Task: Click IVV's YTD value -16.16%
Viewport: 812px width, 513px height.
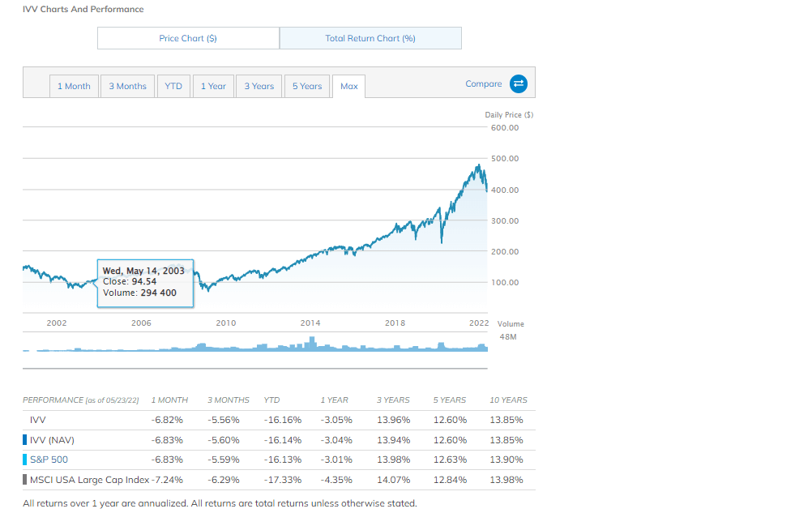Action: (283, 420)
